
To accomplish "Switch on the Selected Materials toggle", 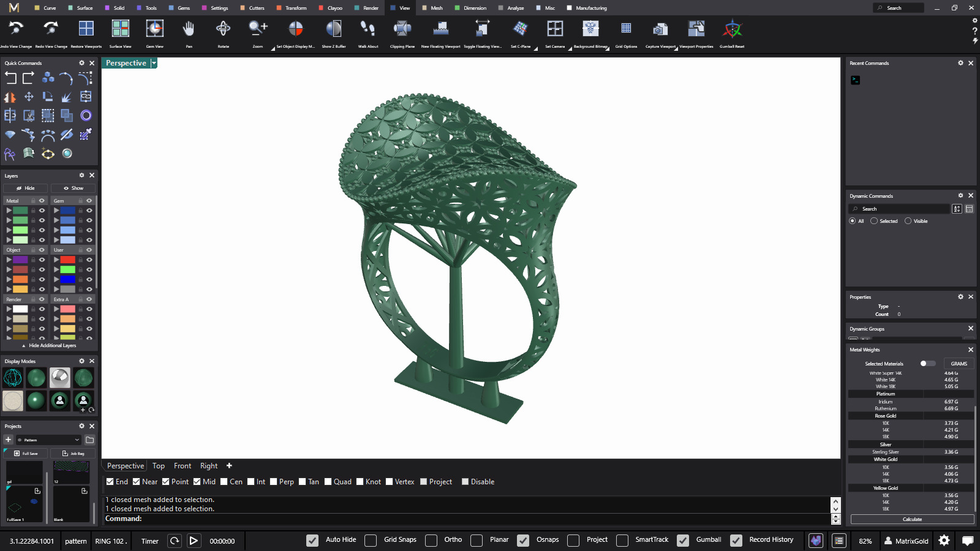I will [927, 364].
